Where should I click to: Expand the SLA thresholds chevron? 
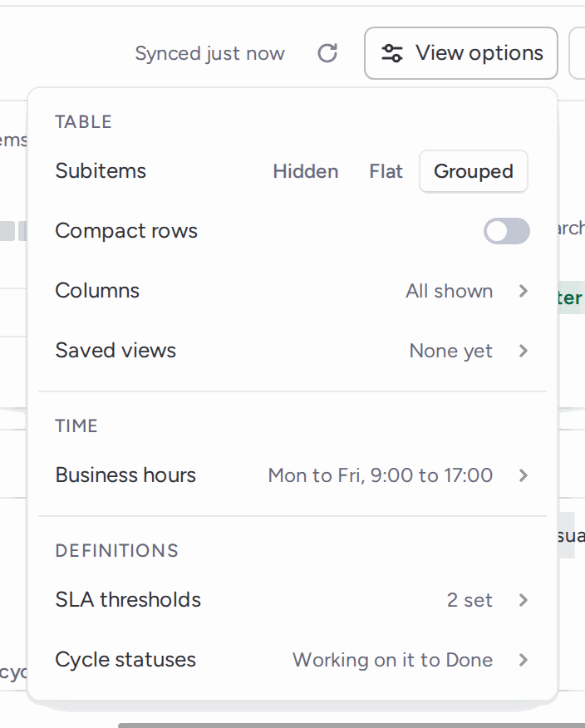524,600
